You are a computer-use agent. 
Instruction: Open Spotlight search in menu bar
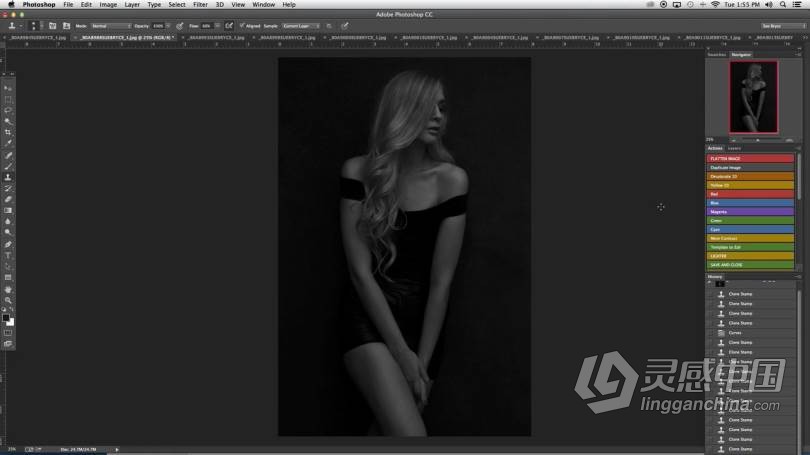tap(783, 5)
